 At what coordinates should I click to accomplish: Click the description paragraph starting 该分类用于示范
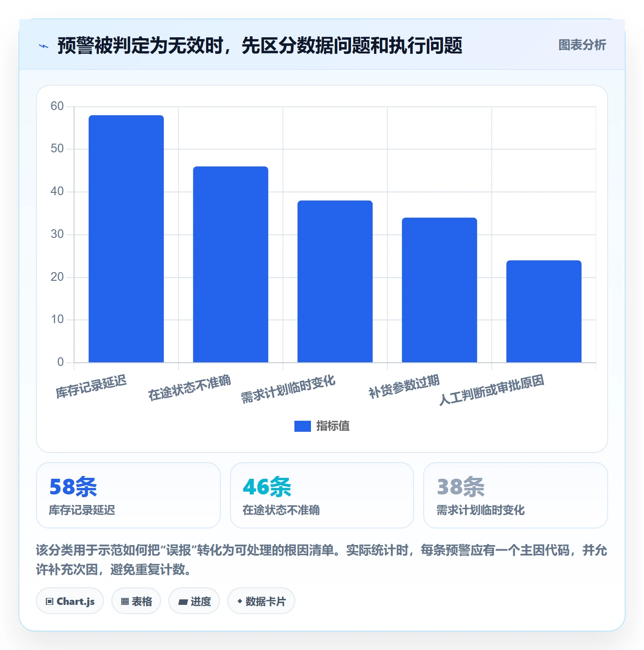322,560
